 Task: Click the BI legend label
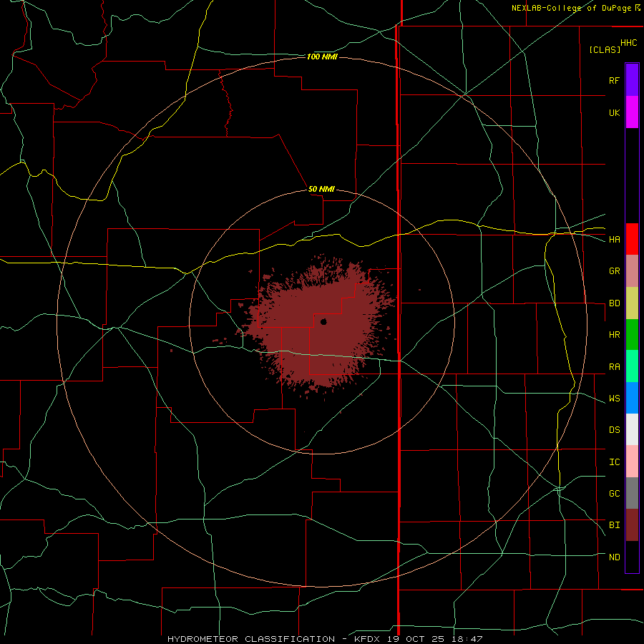[614, 525]
